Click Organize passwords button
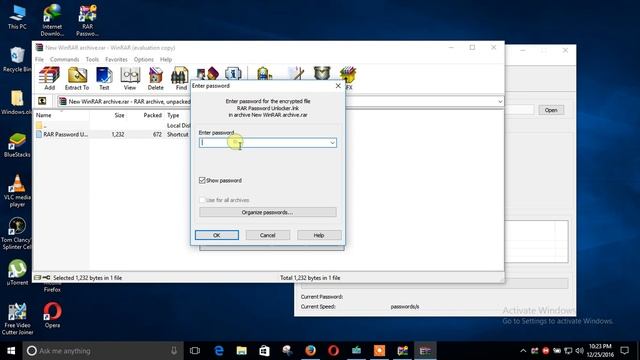This screenshot has width=640, height=360. coord(268,212)
